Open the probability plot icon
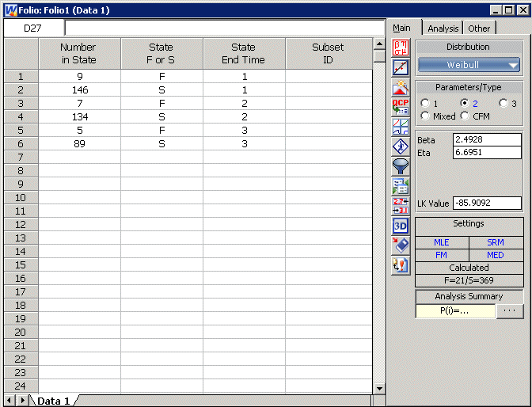The height and width of the screenshot is (407, 532). (401, 67)
